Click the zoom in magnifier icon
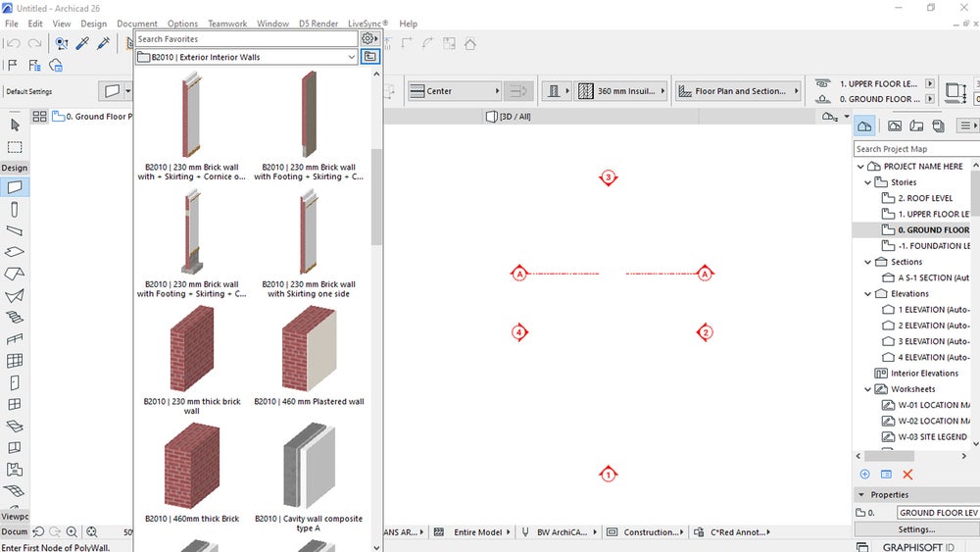The height and width of the screenshot is (552, 980). [72, 531]
